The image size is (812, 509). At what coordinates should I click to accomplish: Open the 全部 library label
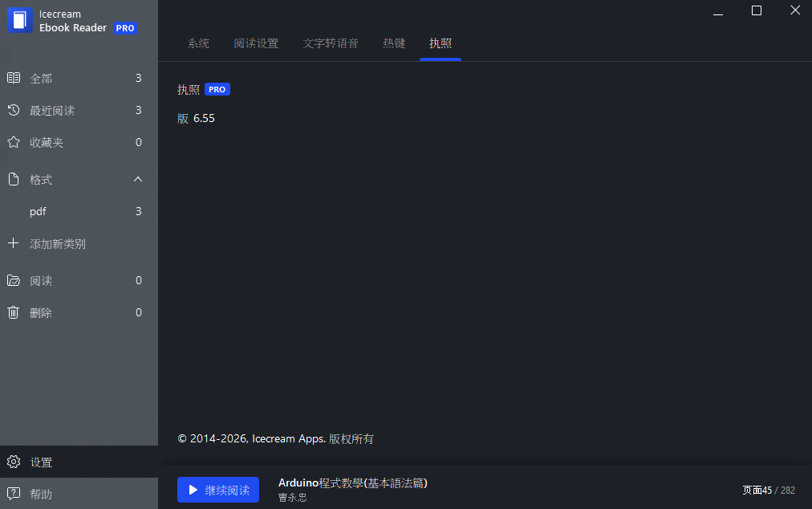tap(41, 79)
